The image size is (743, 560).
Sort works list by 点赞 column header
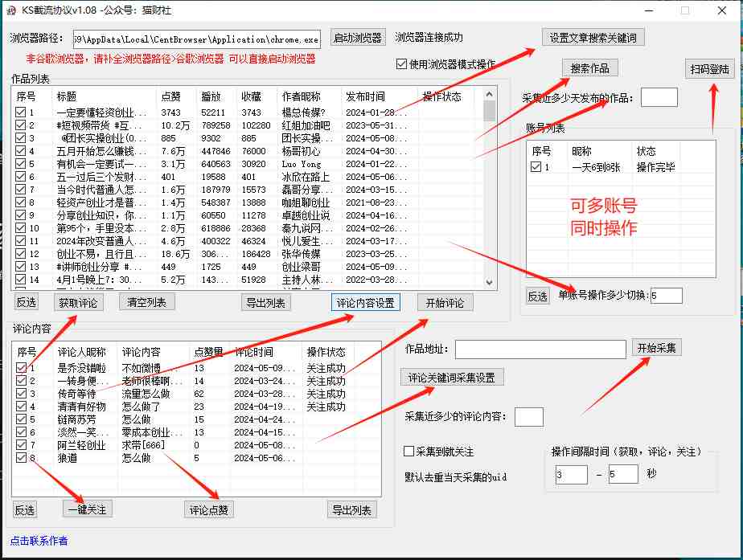170,96
